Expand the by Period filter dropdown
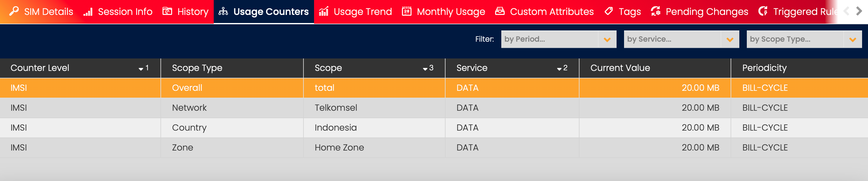 607,39
